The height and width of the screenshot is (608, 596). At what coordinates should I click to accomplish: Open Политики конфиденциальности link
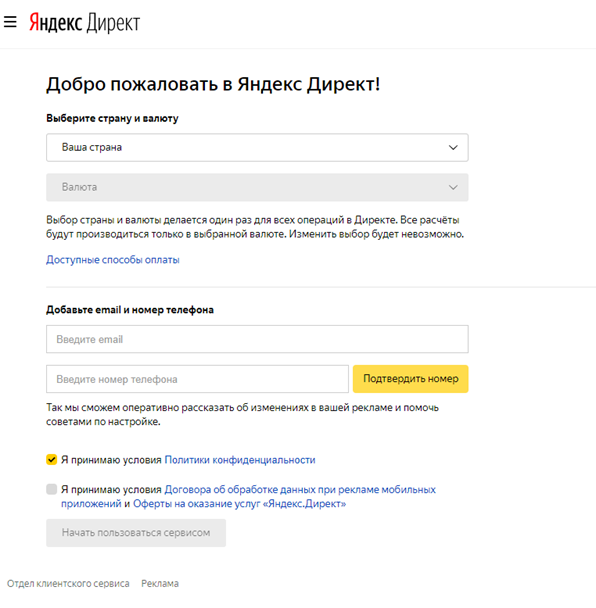pos(240,460)
